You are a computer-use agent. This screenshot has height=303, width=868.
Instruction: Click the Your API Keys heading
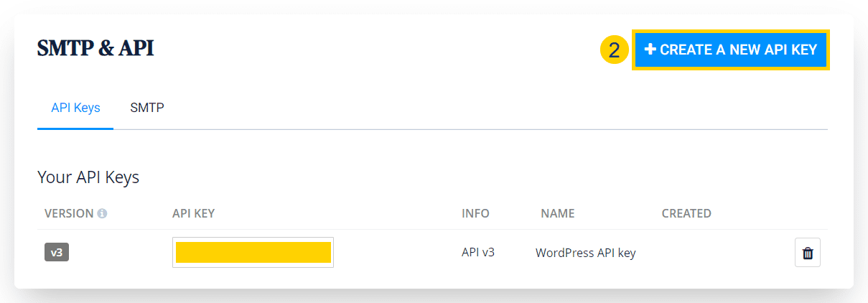(88, 177)
